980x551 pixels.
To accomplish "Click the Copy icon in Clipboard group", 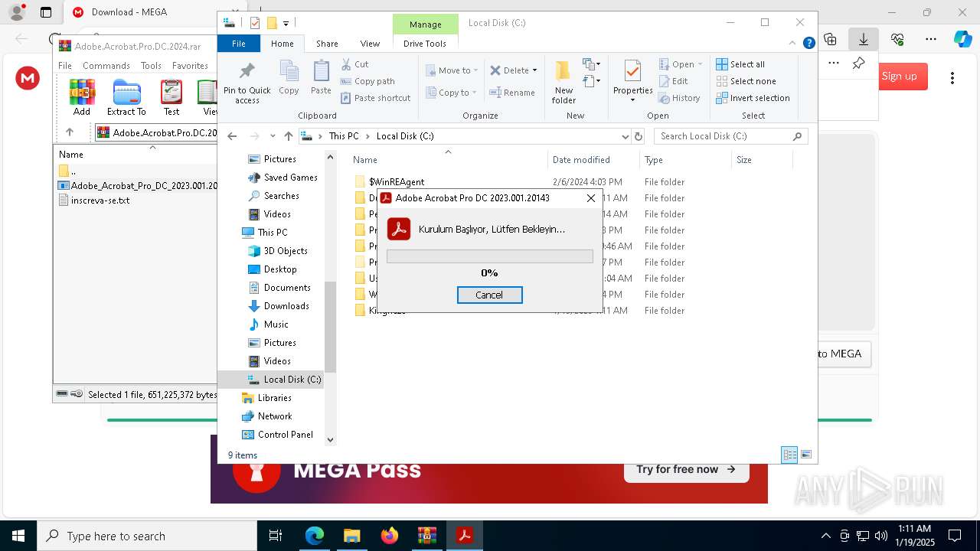I will 289,78.
